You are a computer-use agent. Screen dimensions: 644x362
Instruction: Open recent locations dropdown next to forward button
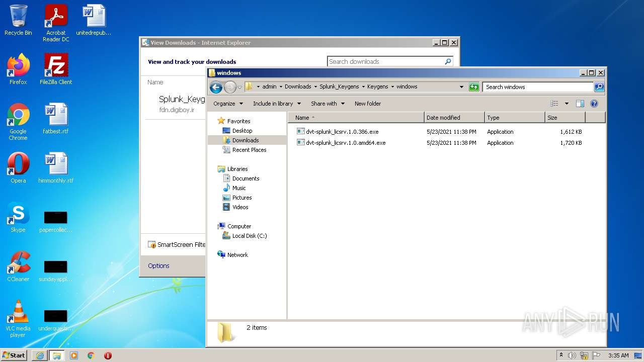pos(240,87)
